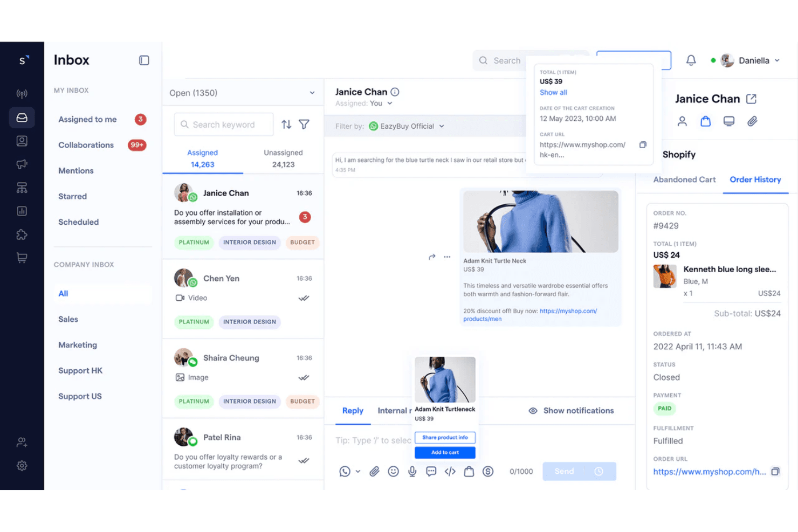Open the message more options ellipsis
798x532 pixels.
coord(447,257)
